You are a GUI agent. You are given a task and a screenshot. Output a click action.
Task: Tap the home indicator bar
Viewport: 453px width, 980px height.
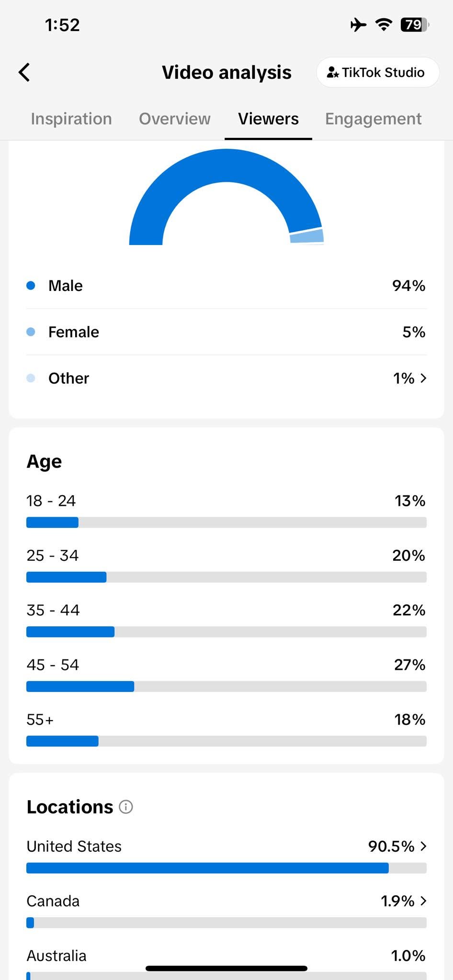(226, 968)
